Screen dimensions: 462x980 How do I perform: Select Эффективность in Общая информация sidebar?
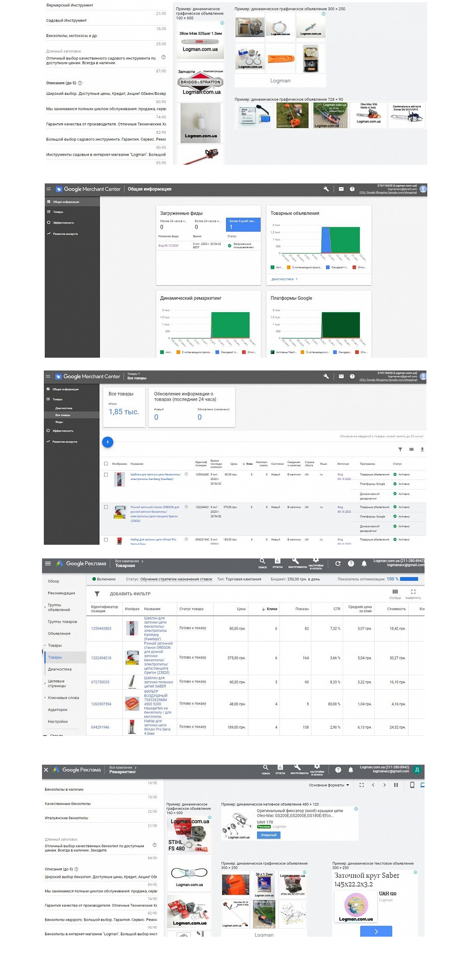63,223
